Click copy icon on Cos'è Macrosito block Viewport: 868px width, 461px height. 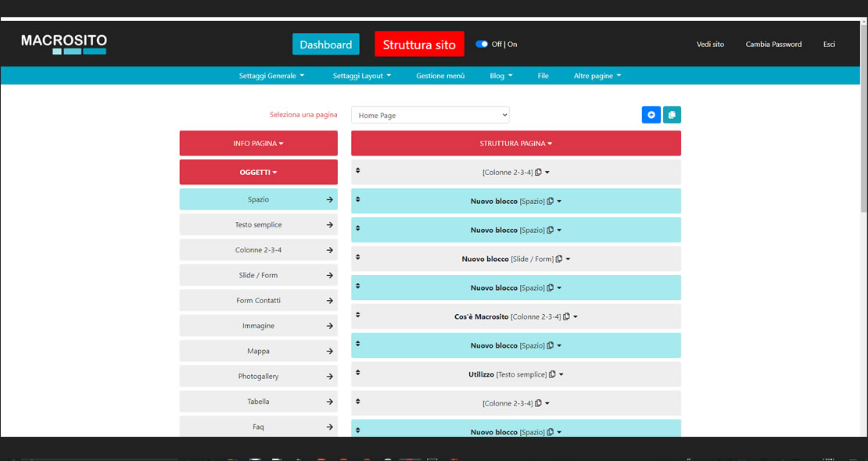point(566,317)
